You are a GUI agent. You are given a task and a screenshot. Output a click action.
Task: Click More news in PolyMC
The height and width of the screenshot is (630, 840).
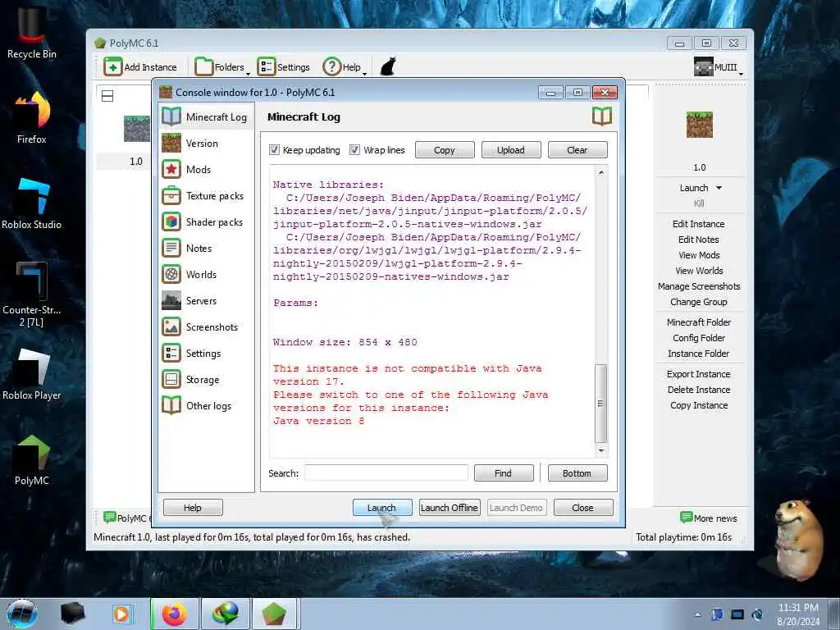709,518
